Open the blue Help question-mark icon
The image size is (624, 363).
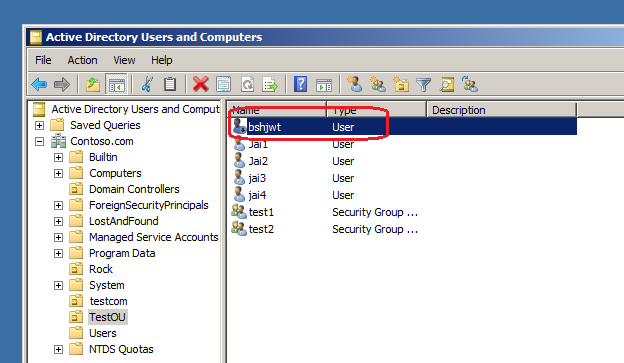click(x=300, y=84)
